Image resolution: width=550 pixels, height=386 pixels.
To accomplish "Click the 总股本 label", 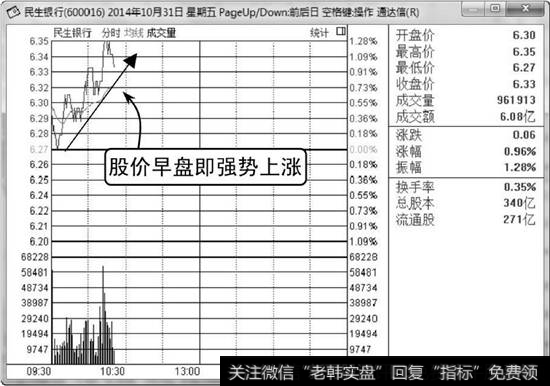I will point(415,203).
